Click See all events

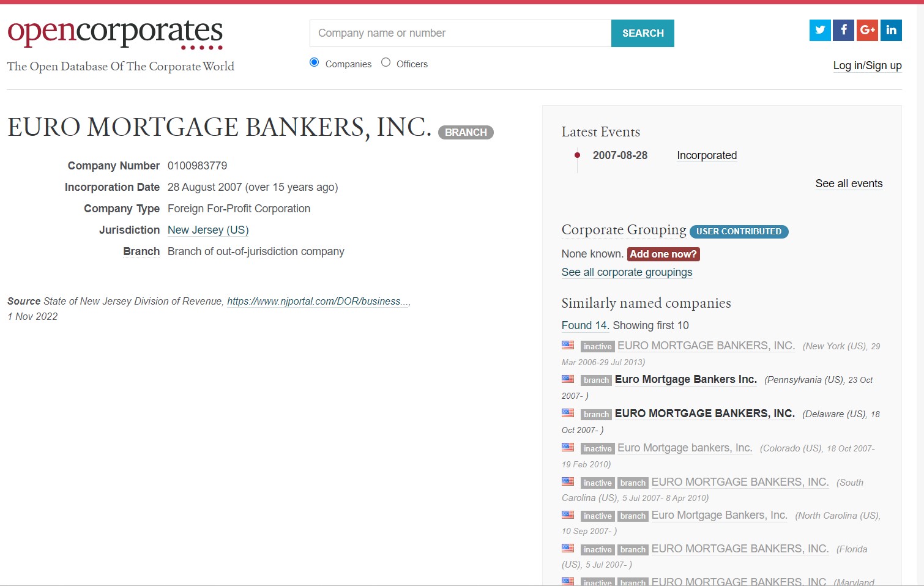[x=849, y=184]
